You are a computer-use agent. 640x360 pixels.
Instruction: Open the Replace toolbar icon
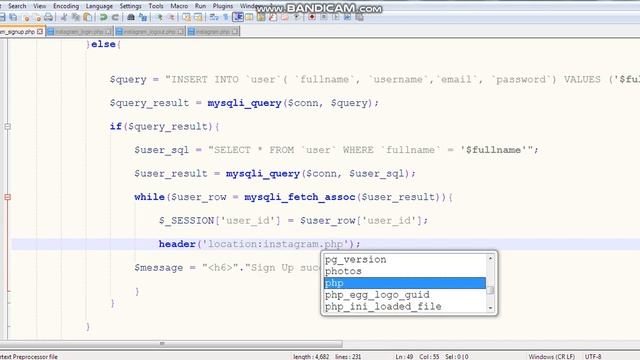pos(143,17)
